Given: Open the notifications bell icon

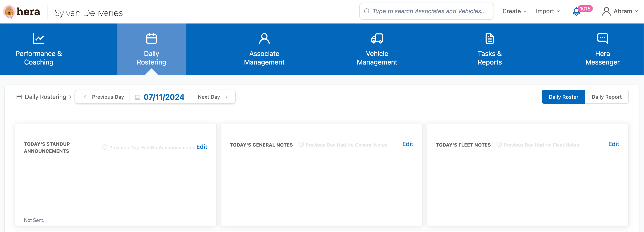Looking at the screenshot, I should pyautogui.click(x=576, y=12).
